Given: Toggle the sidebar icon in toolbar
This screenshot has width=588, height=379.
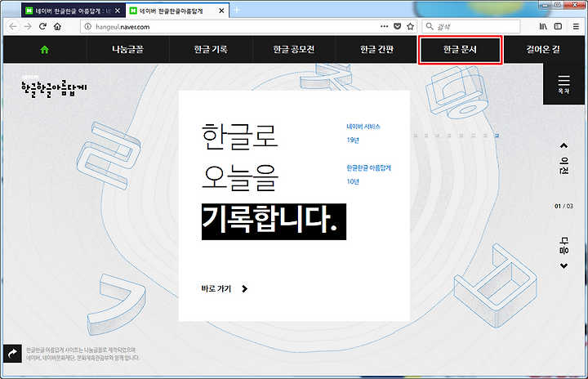Looking at the screenshot, I should pos(558,26).
